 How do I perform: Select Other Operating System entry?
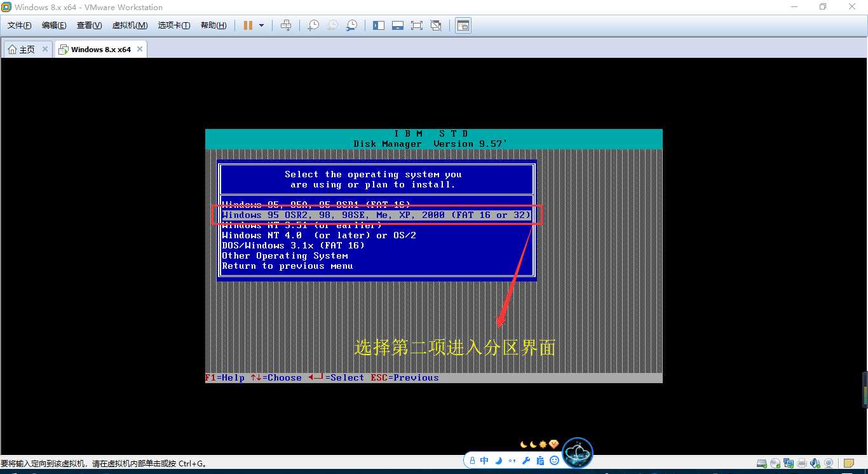(285, 255)
